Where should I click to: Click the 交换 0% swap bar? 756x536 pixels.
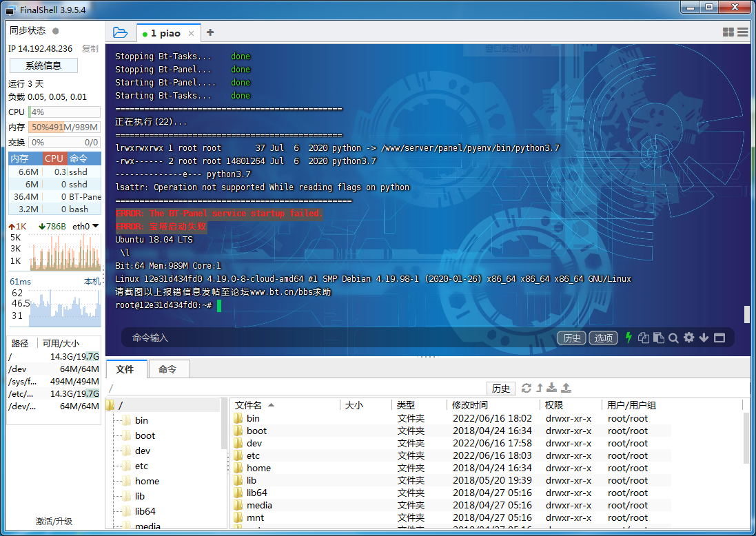coord(64,142)
